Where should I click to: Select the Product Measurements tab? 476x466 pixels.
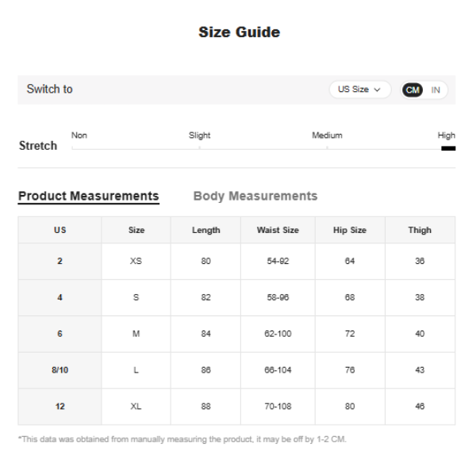pyautogui.click(x=88, y=196)
